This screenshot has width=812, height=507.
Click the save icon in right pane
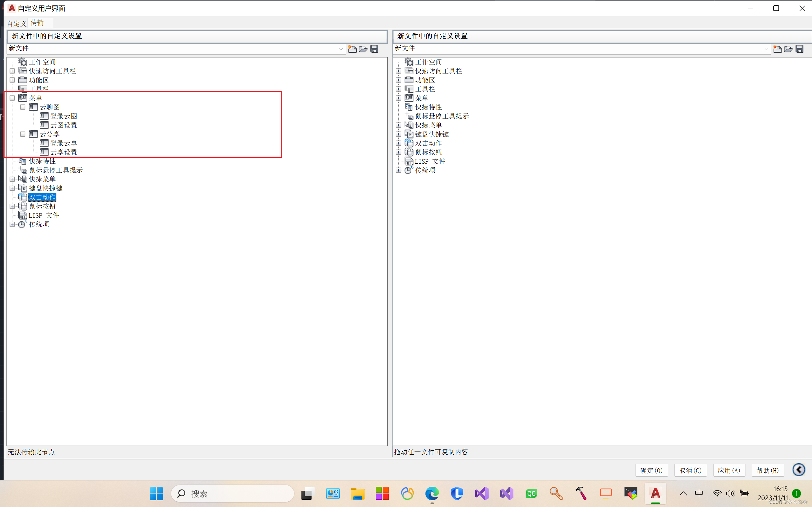[x=800, y=49]
